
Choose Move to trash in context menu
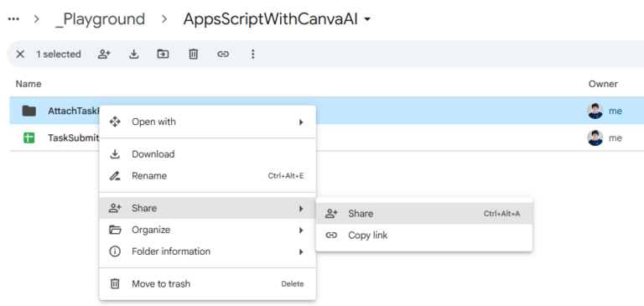(x=207, y=284)
